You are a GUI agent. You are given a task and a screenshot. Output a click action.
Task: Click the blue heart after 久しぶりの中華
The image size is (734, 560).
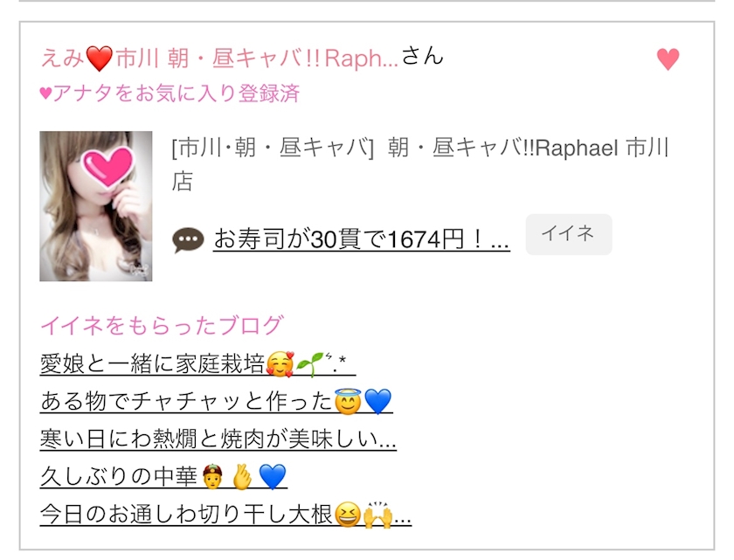(272, 477)
